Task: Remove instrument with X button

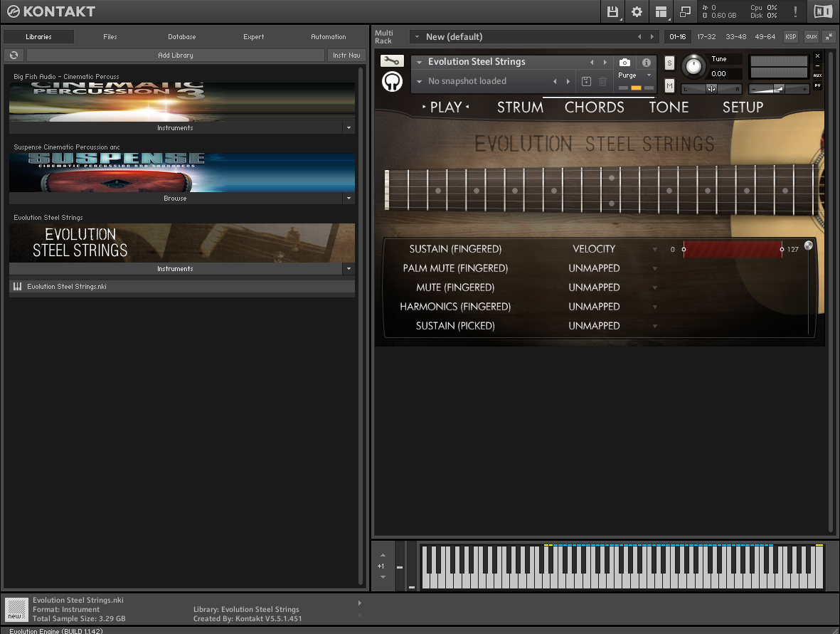Action: pyautogui.click(x=817, y=56)
